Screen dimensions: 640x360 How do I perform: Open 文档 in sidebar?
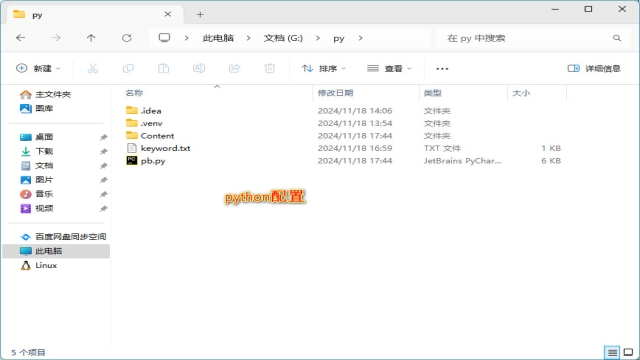tap(44, 165)
